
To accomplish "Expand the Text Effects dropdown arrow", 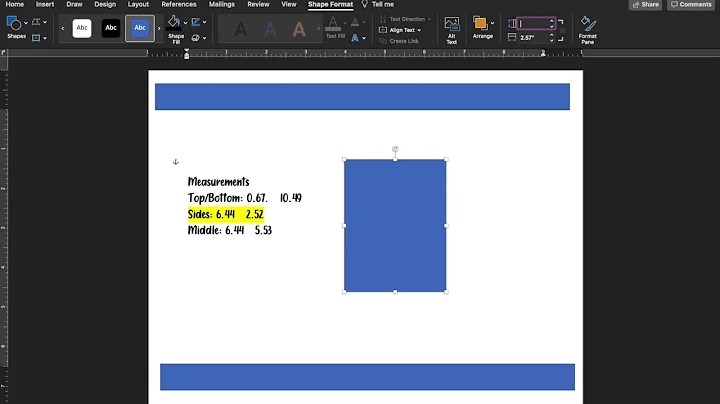I will [364, 38].
